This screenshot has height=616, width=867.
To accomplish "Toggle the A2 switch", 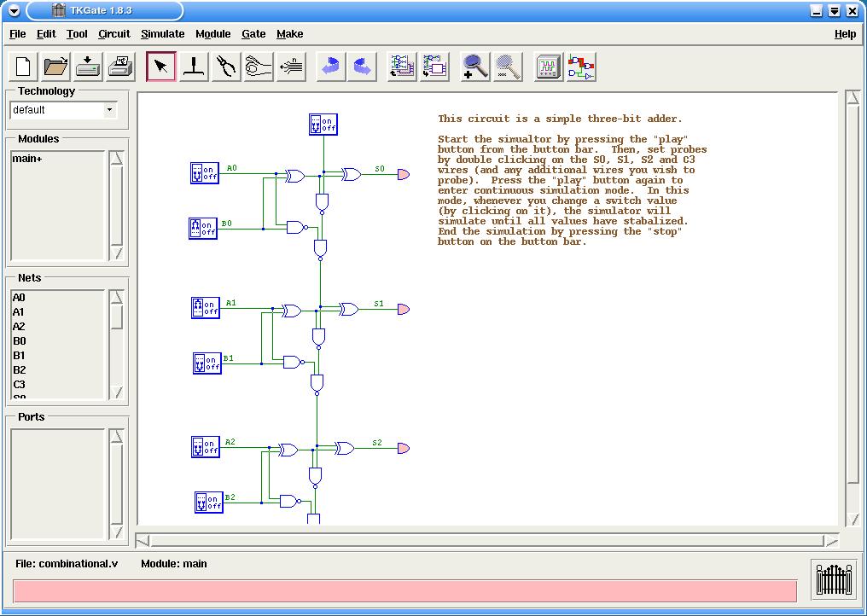I will 205,447.
